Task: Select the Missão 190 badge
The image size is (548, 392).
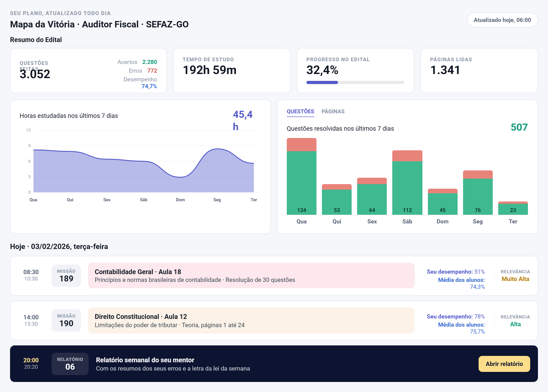Action: (66, 320)
